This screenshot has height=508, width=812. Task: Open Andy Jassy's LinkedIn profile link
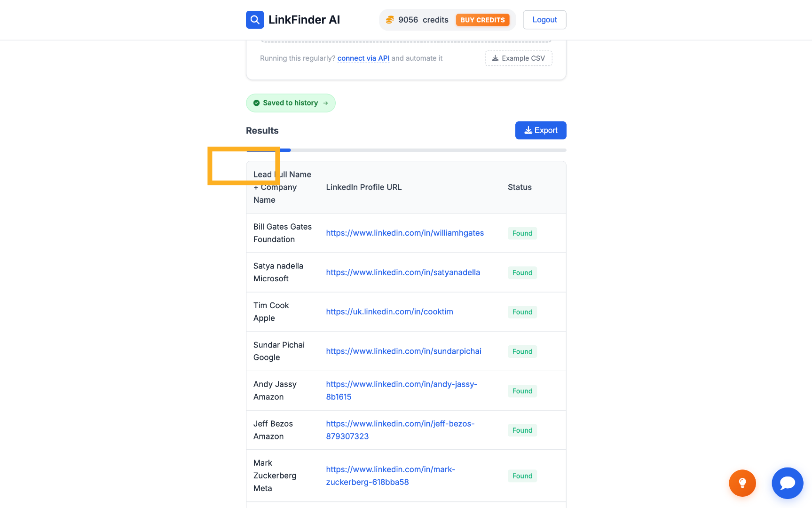point(402,390)
